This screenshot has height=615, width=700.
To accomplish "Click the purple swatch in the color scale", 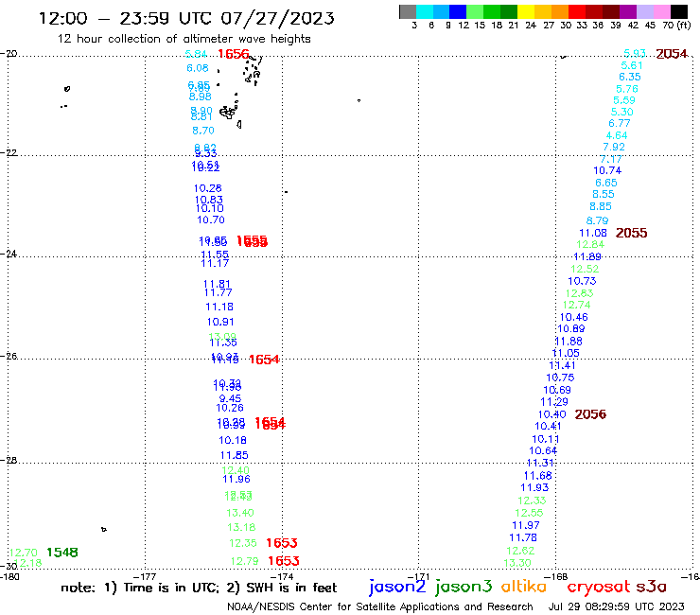I will 628,11.
